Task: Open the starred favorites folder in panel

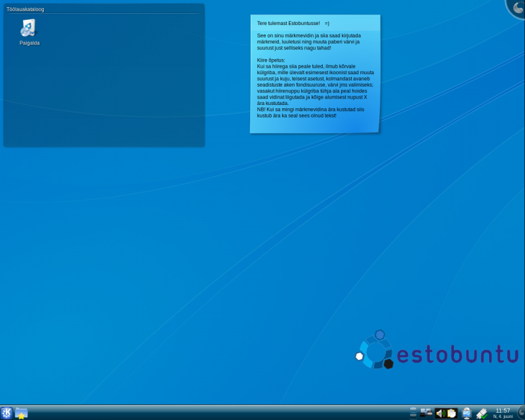Action: click(x=22, y=413)
